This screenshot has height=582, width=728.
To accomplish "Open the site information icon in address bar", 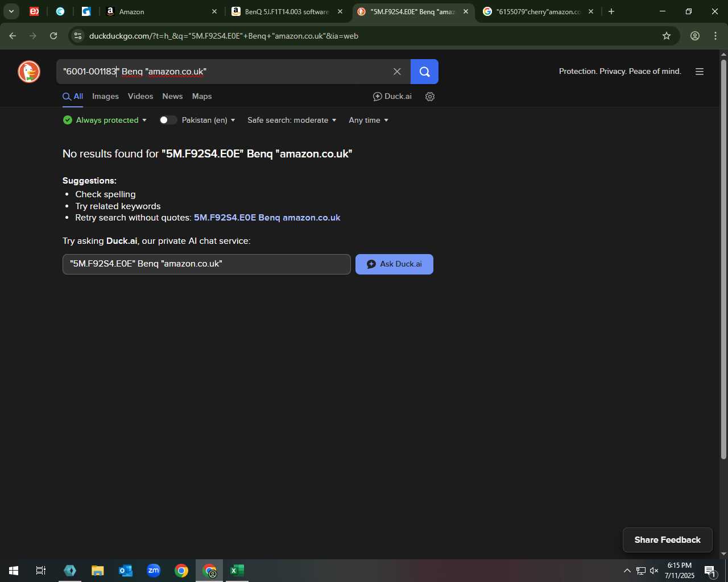I will coord(78,36).
